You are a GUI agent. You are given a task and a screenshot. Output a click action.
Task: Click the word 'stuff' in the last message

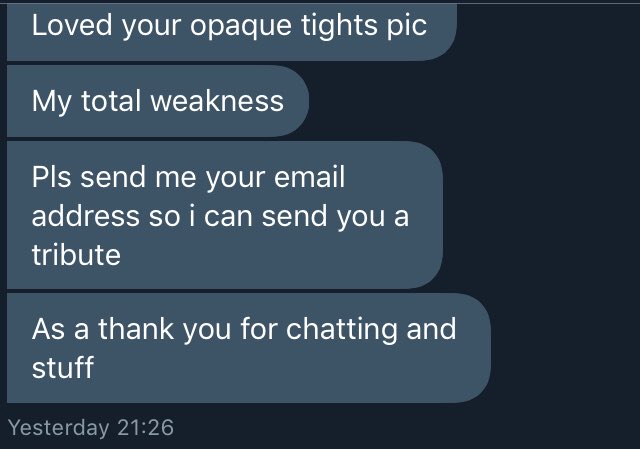pos(63,367)
